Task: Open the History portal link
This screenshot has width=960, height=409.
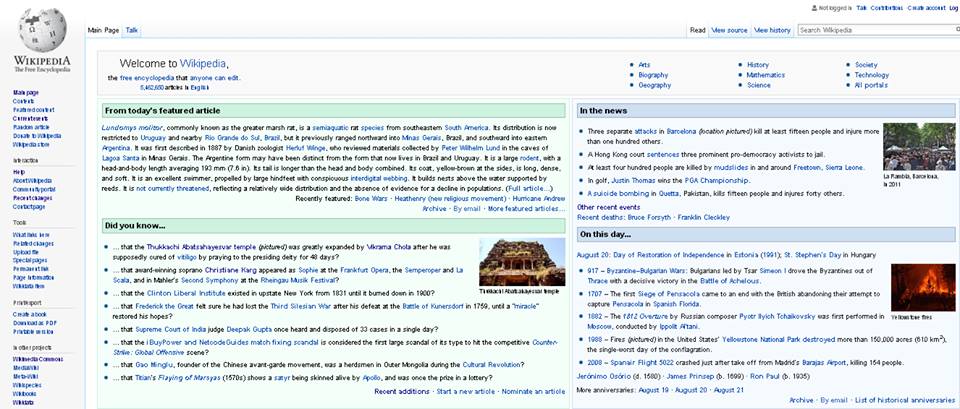Action: 757,64
